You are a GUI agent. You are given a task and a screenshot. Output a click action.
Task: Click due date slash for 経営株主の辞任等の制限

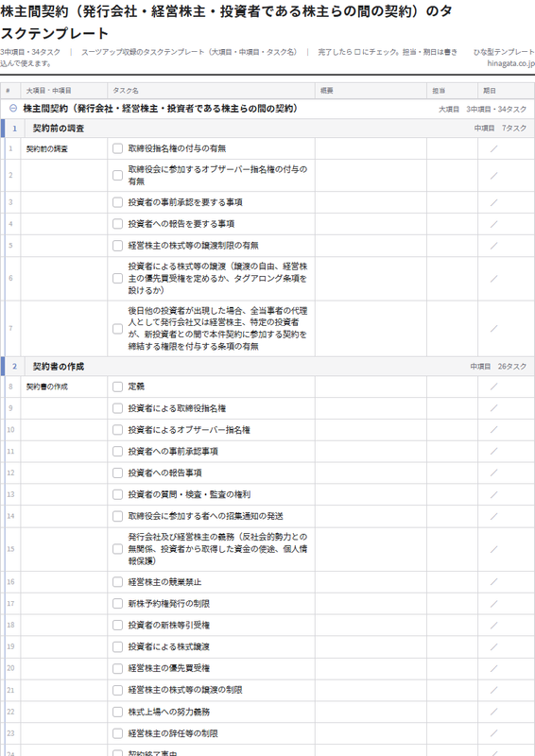pos(494,733)
